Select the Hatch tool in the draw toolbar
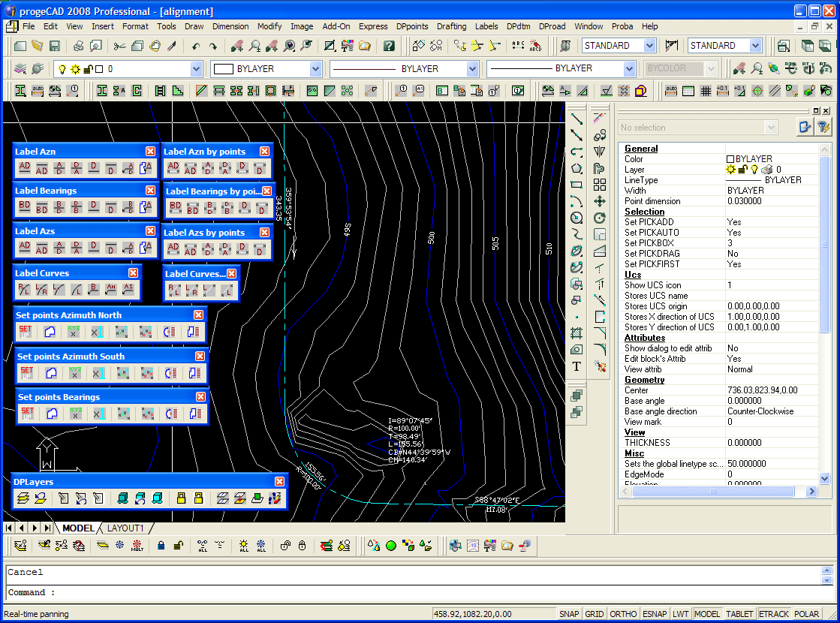840x623 pixels. point(577,333)
